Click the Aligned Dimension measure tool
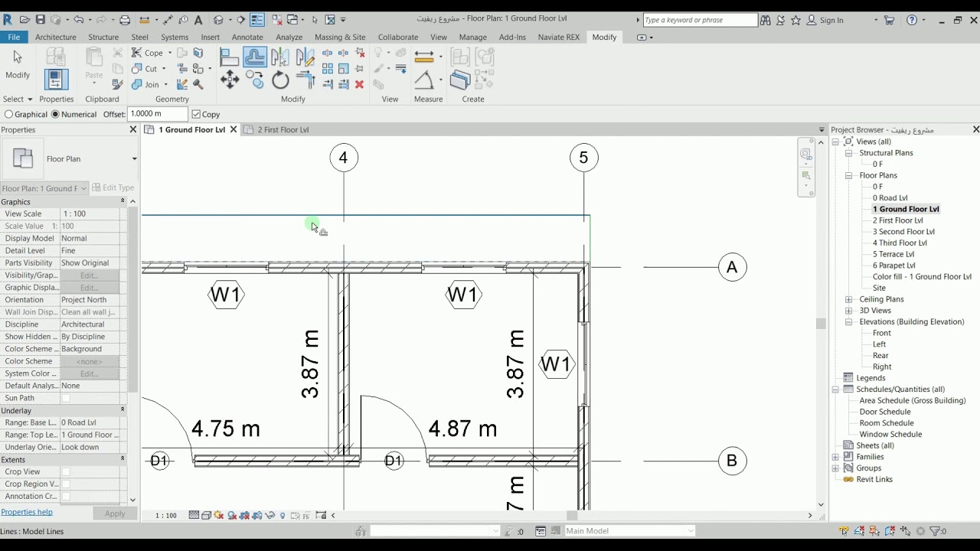Viewport: 980px width, 551px height. [424, 57]
